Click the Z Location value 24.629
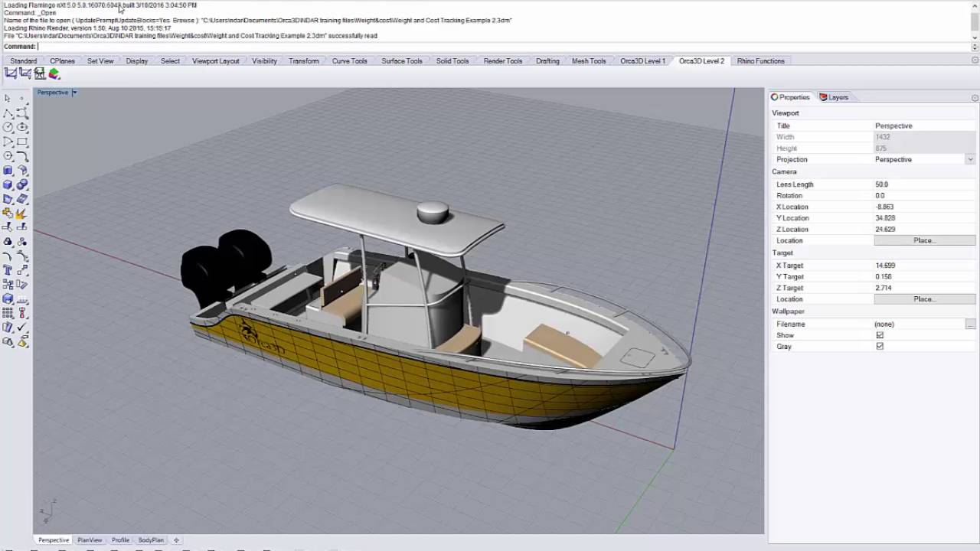Viewport: 980px width, 551px height. [x=925, y=230]
